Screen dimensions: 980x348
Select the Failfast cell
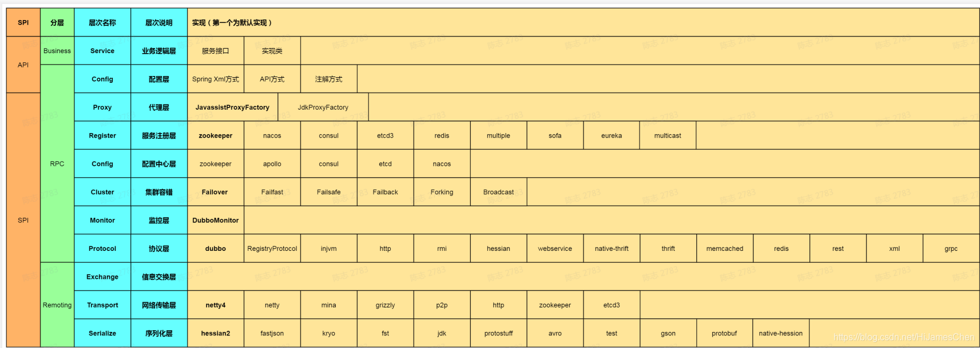272,193
